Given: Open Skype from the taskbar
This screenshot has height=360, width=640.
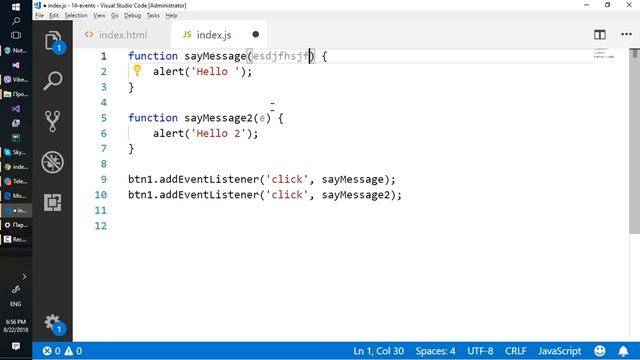Looking at the screenshot, I should coord(16,152).
